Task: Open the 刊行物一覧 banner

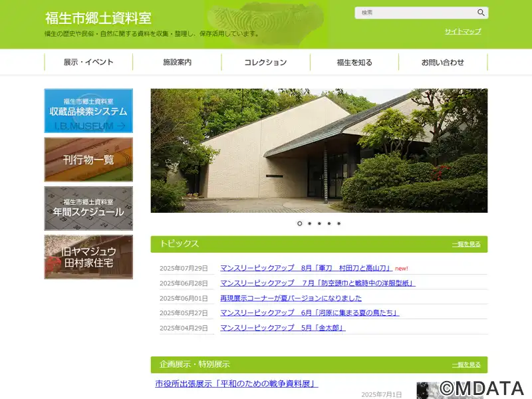Action: click(88, 160)
